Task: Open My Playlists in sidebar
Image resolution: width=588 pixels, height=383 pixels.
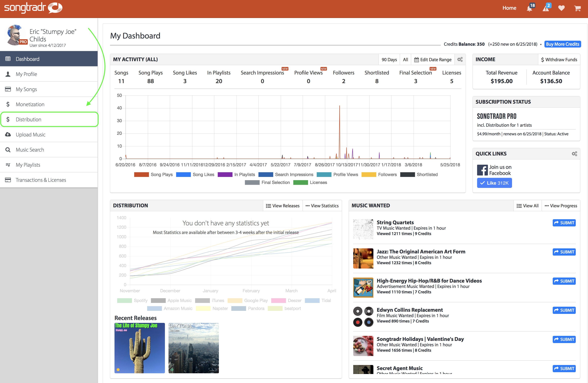Action: coord(49,165)
